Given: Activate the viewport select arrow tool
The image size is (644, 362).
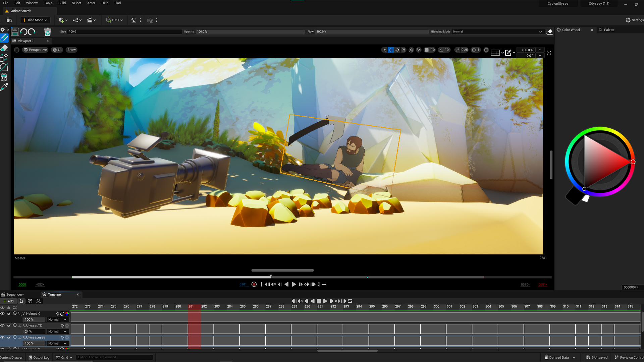Looking at the screenshot, I should 384,50.
